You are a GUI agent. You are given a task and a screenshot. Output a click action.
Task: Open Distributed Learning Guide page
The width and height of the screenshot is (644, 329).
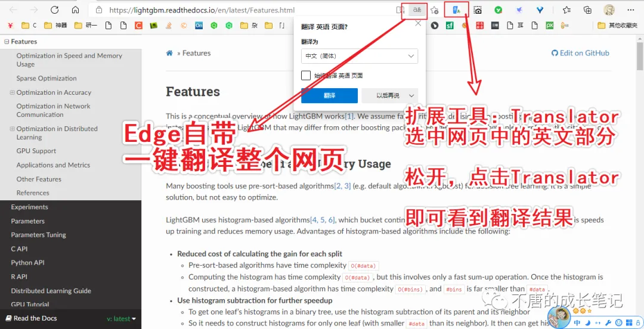click(51, 291)
